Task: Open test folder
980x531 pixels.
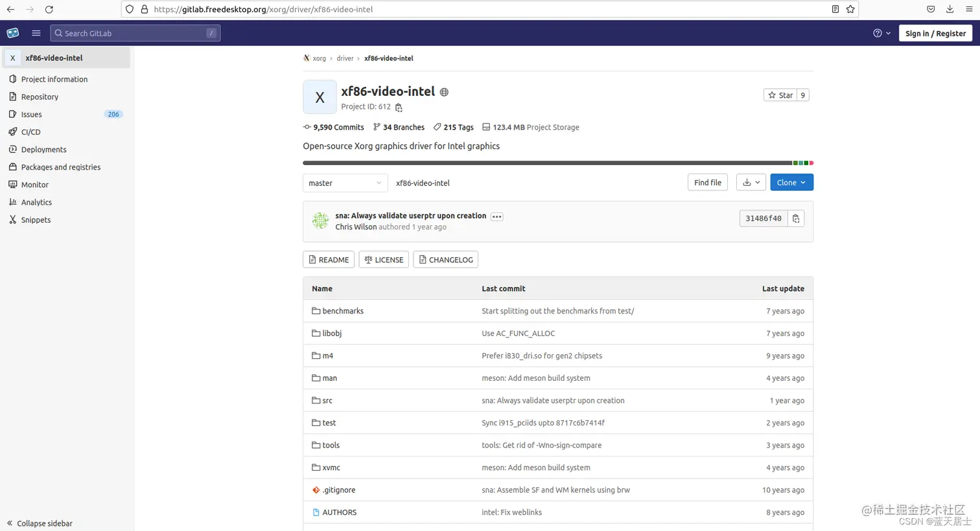Action: point(329,423)
